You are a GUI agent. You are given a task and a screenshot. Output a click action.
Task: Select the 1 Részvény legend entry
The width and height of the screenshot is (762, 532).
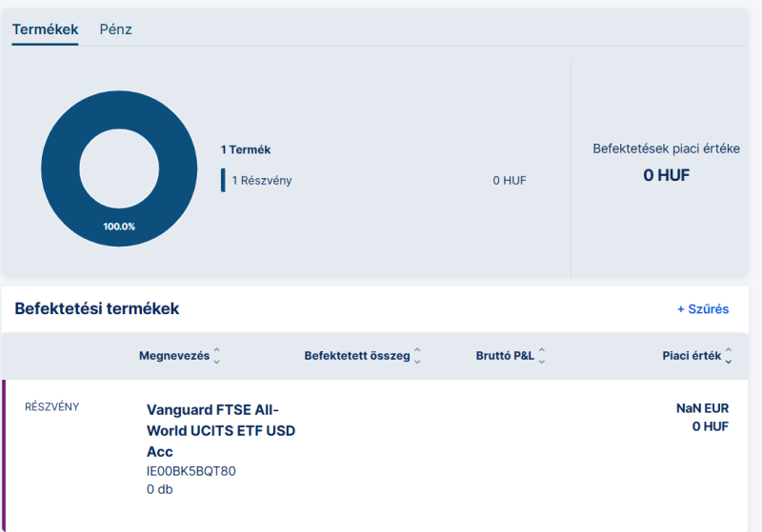262,181
